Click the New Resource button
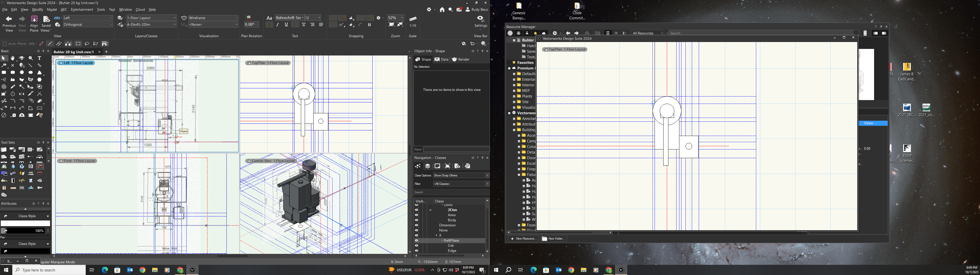Image resolution: width=980 pixels, height=275 pixels. pyautogui.click(x=523, y=239)
